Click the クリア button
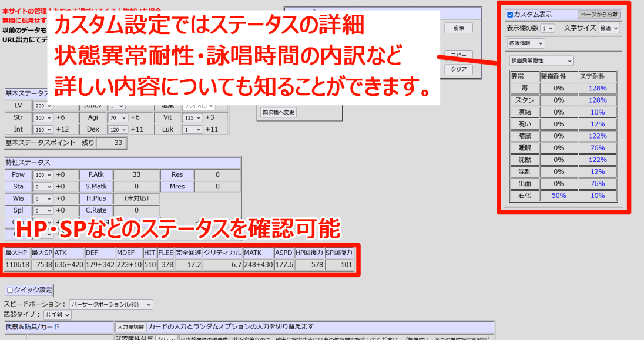 click(458, 69)
